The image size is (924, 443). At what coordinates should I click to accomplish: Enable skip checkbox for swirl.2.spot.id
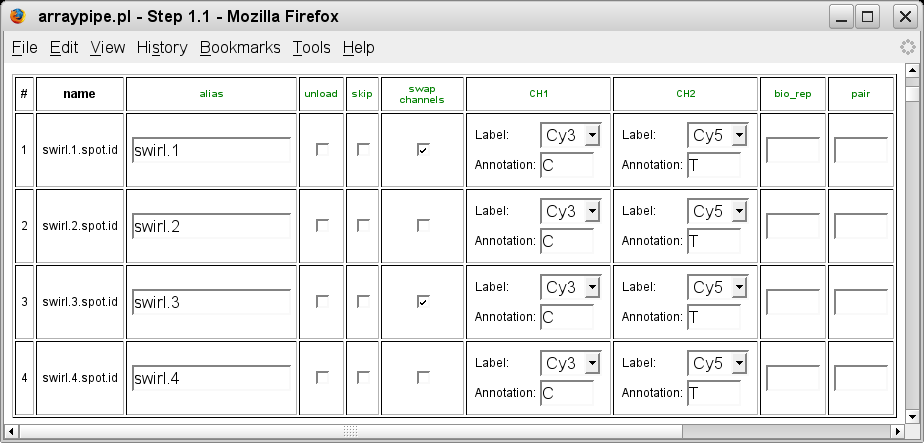[363, 226]
